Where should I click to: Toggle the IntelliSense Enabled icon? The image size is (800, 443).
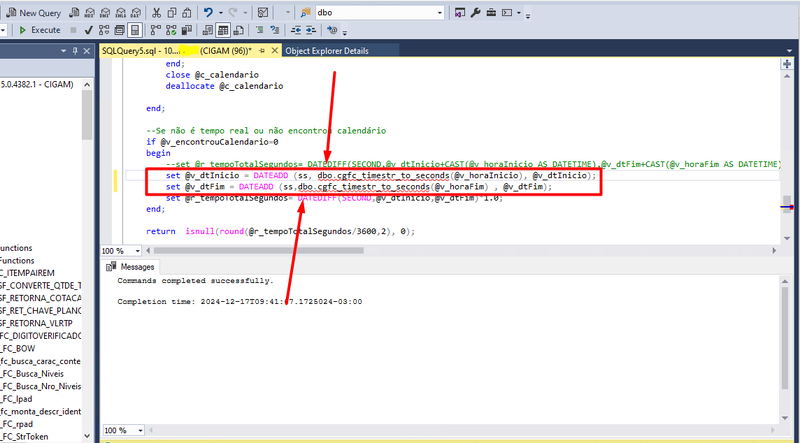click(135, 30)
